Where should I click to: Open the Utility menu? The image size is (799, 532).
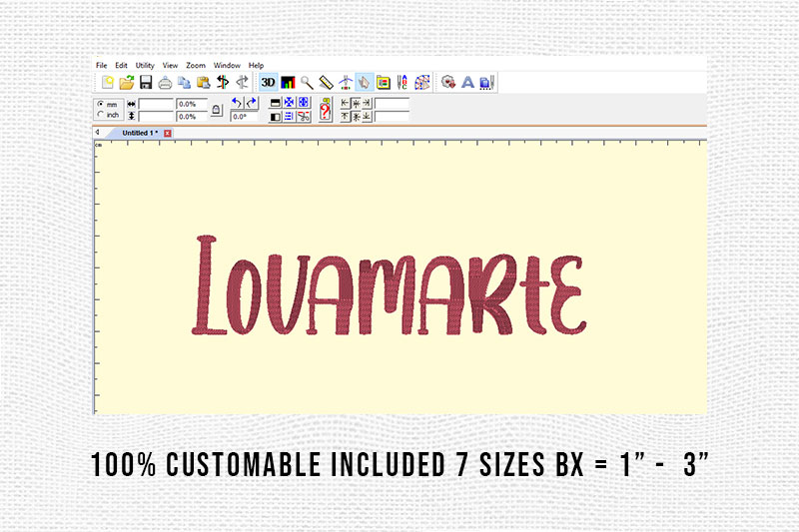point(145,65)
